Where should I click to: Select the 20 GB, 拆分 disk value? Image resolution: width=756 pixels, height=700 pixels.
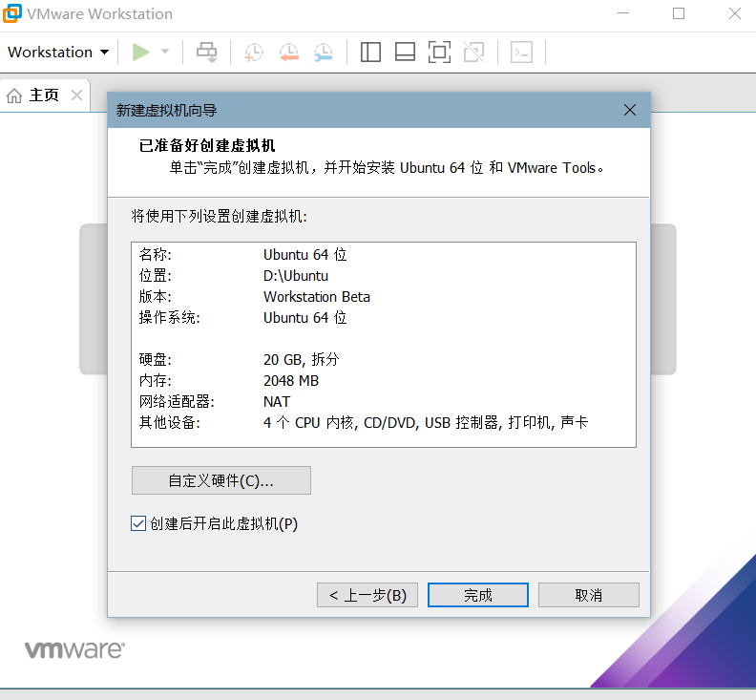click(x=302, y=359)
